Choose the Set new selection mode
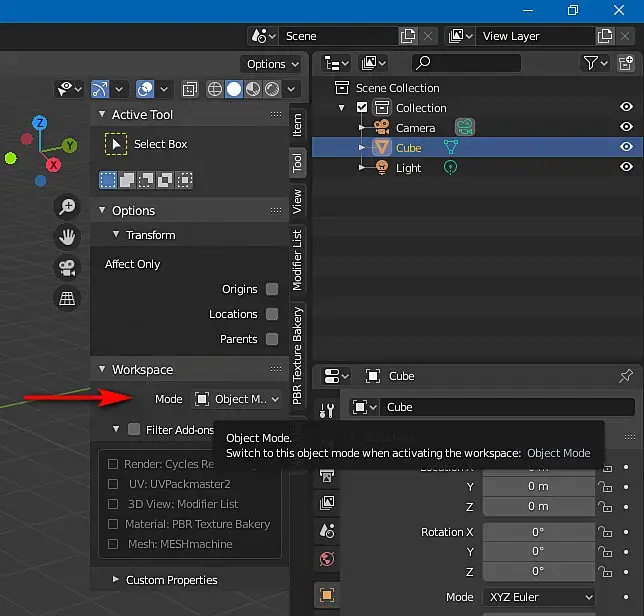The image size is (644, 616). point(108,180)
